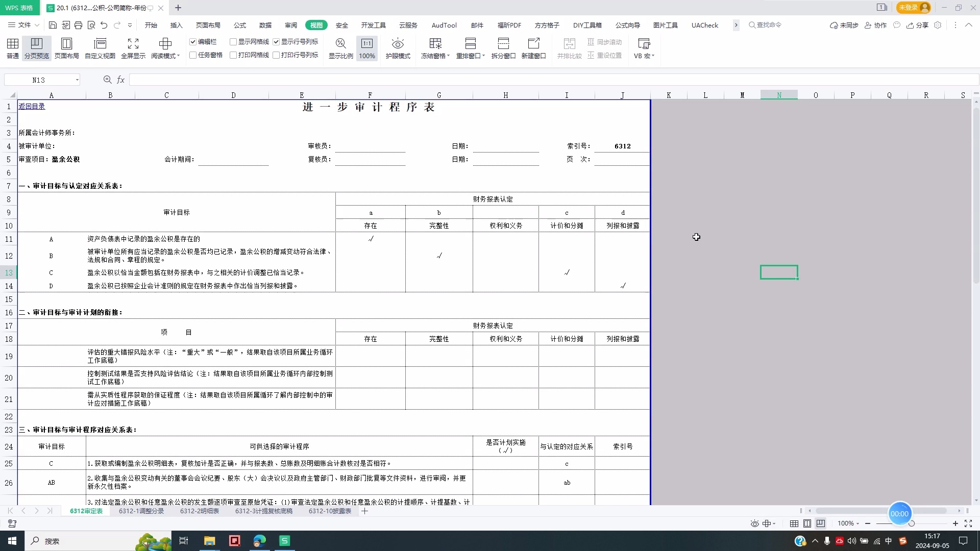Click the Not Synced (未同步) button
This screenshot has height=551, width=980.
point(844,25)
